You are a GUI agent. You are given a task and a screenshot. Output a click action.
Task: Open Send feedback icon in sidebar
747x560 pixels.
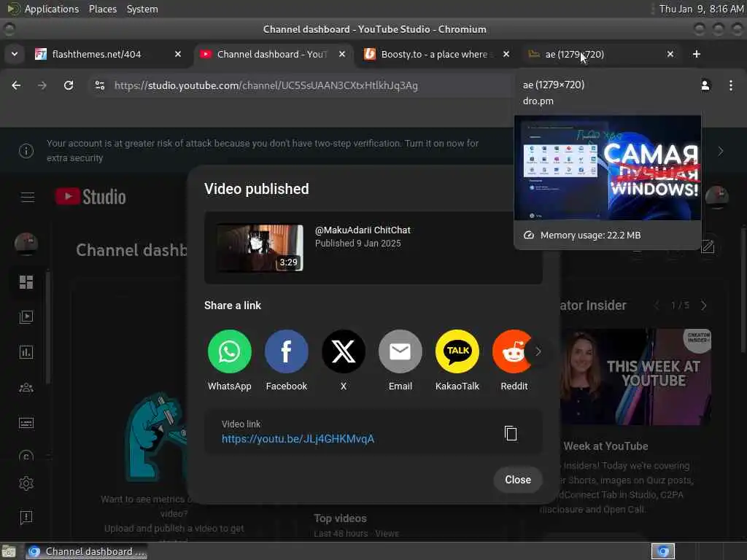tap(26, 517)
